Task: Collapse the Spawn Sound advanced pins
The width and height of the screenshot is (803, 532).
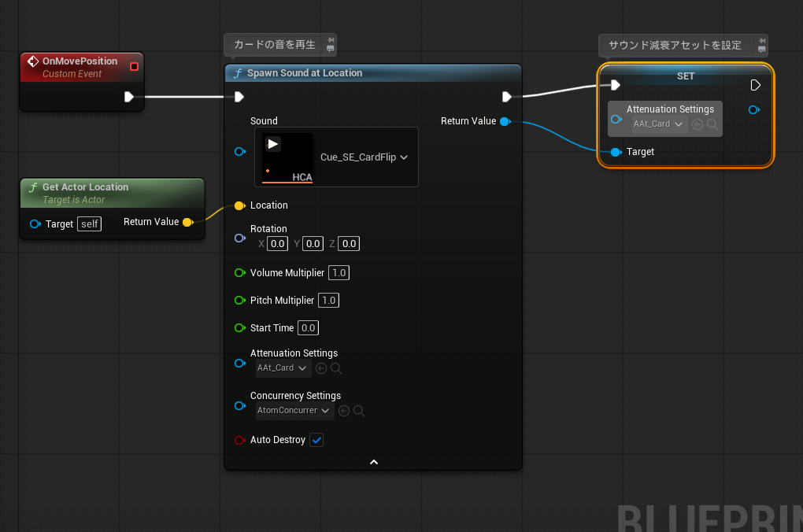Action: [374, 463]
